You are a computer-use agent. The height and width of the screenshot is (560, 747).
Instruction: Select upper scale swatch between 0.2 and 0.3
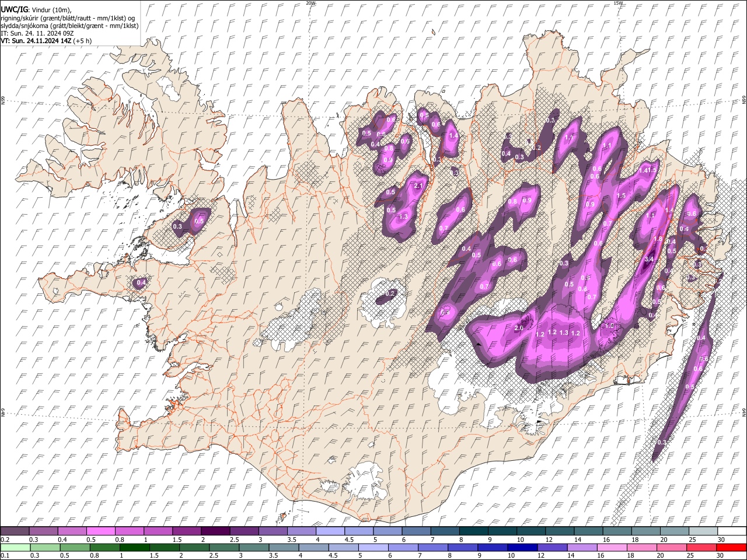point(15,531)
